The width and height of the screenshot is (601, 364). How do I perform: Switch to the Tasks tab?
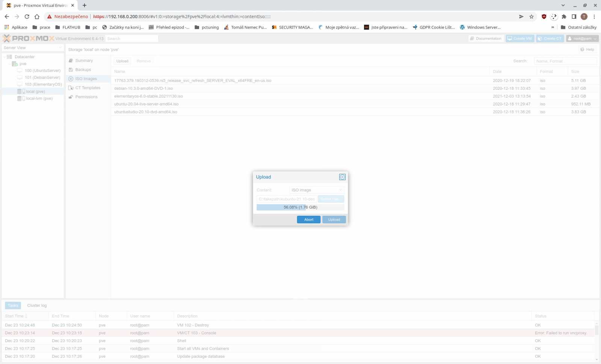point(13,305)
